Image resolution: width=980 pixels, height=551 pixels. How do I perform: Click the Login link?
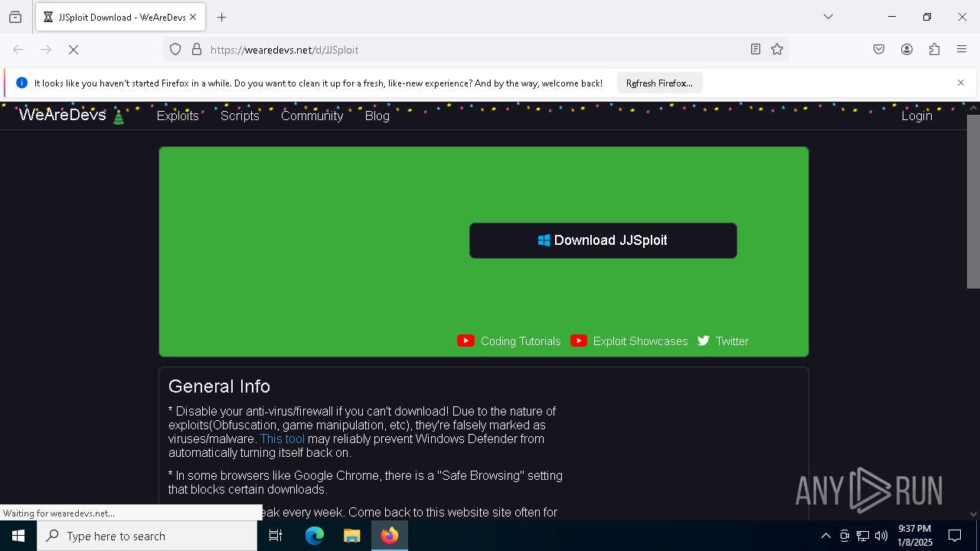pyautogui.click(x=916, y=116)
